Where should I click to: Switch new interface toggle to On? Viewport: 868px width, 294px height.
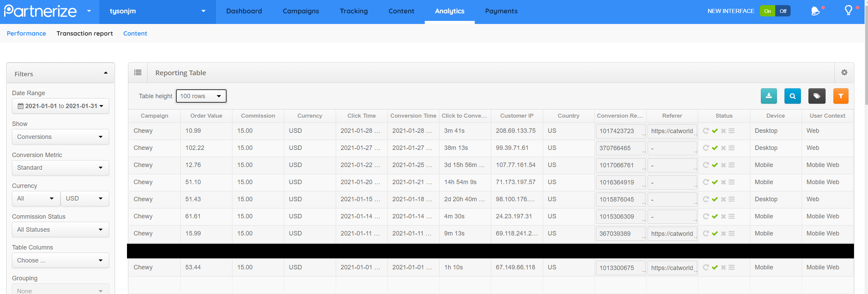pyautogui.click(x=767, y=11)
